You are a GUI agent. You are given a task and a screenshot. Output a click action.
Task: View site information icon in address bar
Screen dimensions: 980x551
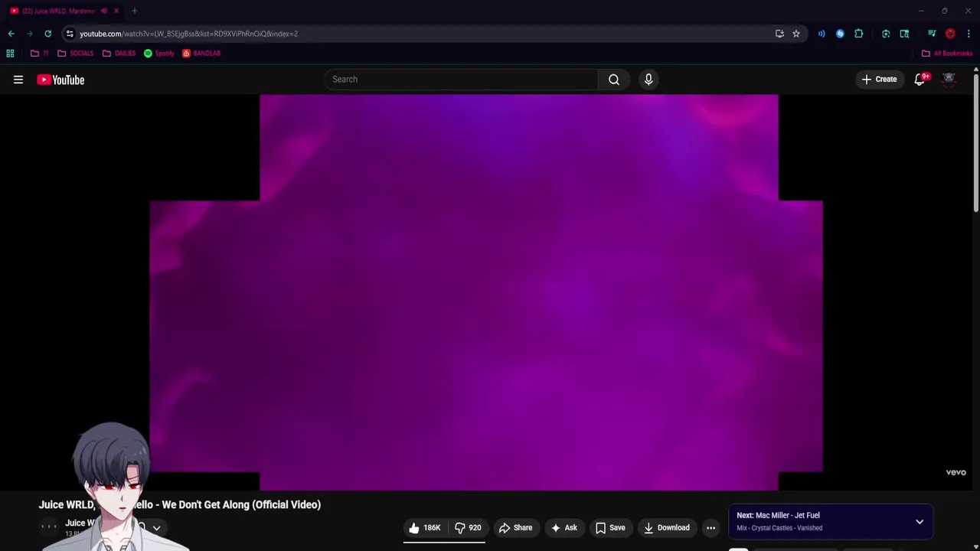point(70,34)
